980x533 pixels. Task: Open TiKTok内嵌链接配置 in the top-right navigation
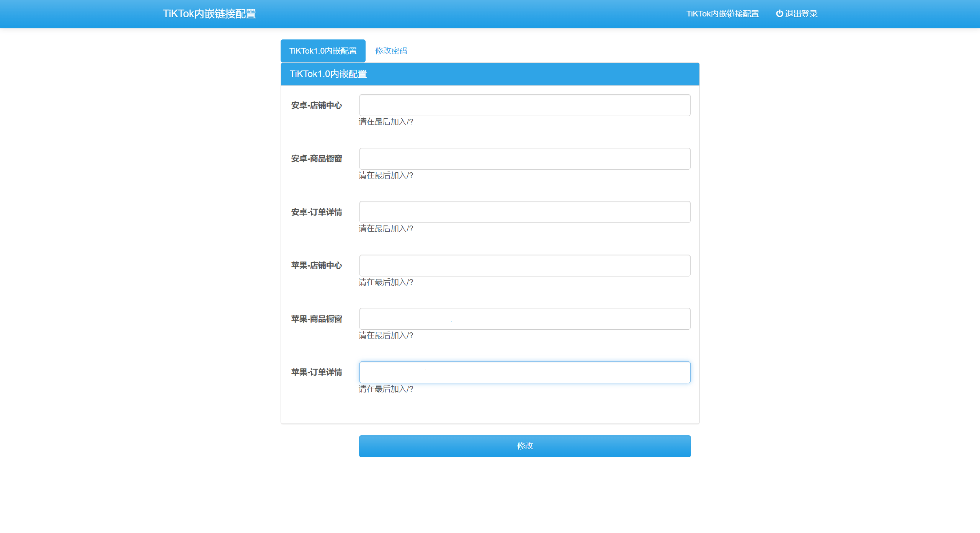[x=722, y=14]
